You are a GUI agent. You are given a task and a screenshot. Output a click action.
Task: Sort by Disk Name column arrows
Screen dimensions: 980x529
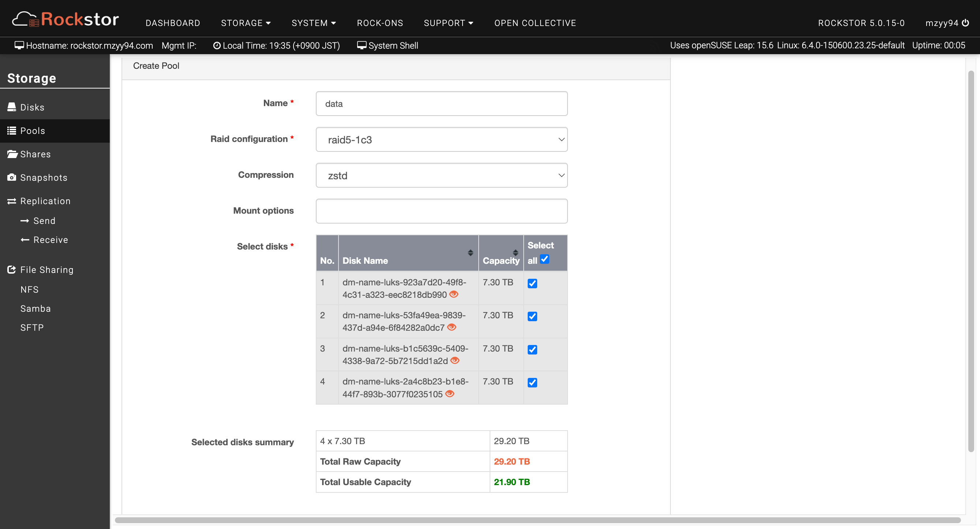coord(470,252)
